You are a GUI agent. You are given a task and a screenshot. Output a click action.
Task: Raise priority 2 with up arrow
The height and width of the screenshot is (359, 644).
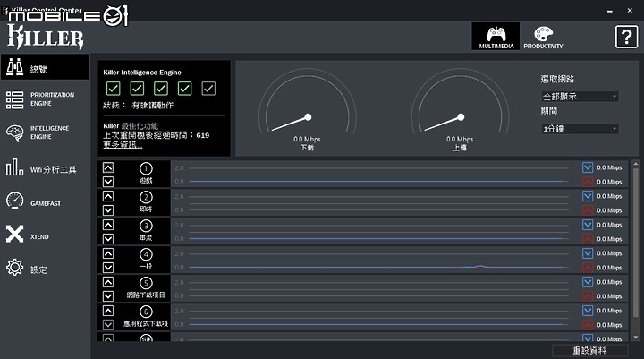(108, 196)
